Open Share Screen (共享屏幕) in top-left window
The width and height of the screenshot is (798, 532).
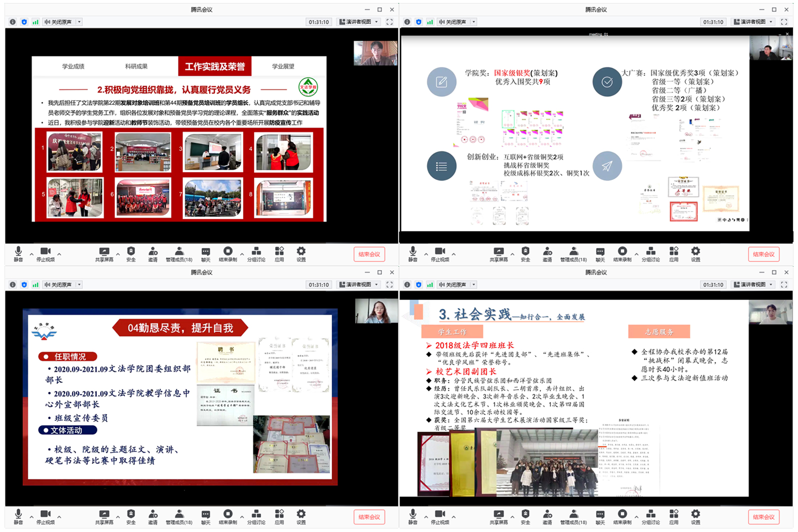(x=104, y=253)
